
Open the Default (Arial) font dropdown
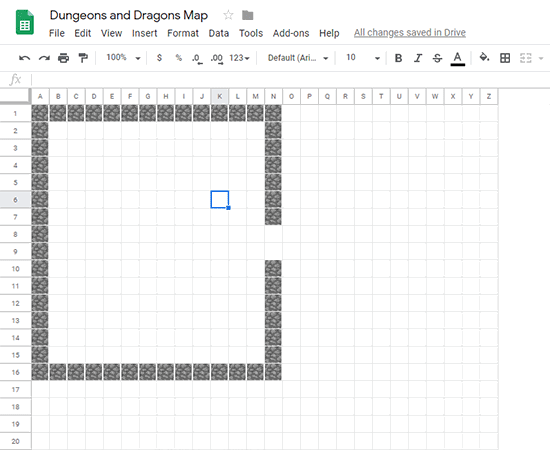(298, 58)
